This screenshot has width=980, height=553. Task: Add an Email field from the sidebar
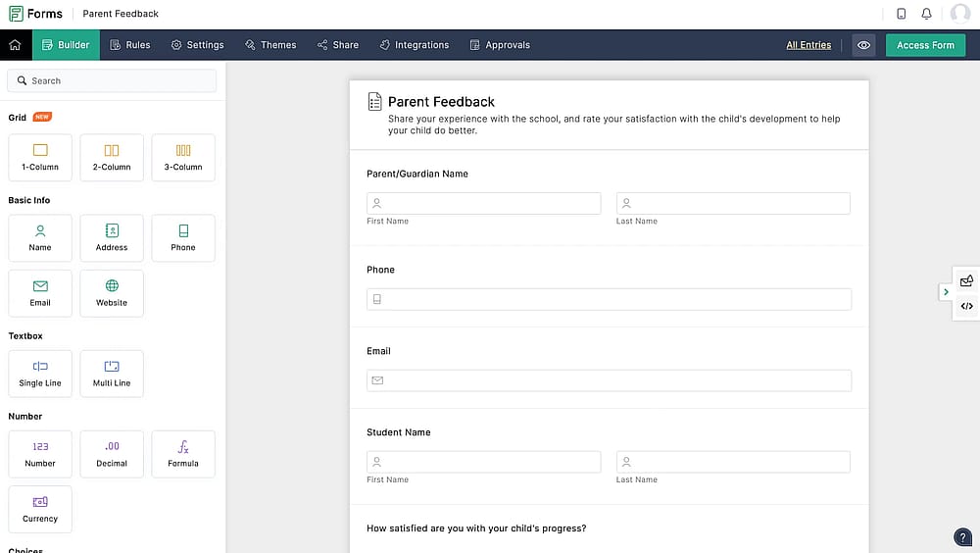[x=40, y=293]
